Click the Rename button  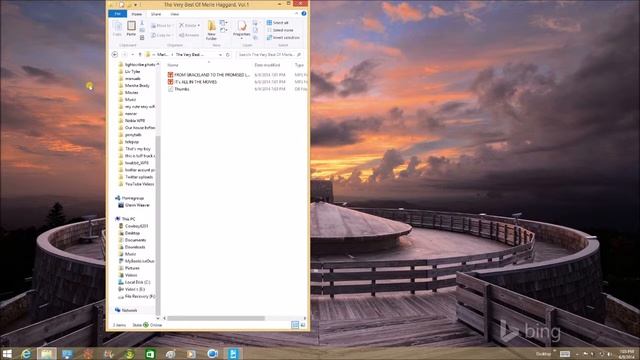tap(189, 35)
